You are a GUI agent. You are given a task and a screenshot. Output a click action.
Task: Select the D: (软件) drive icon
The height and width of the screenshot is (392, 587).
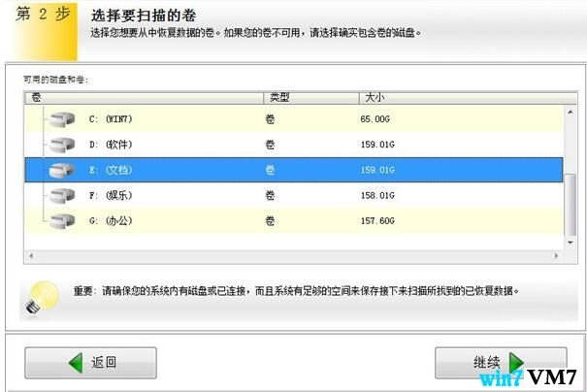(62, 145)
